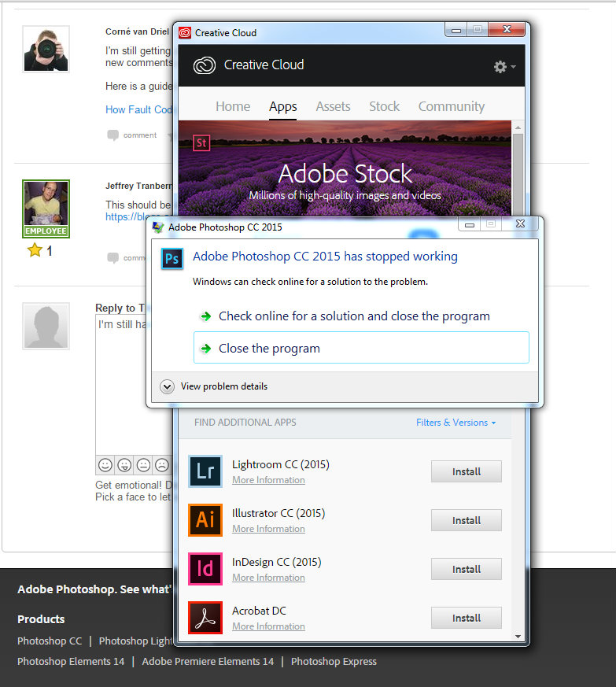Click Corné van Driel author name

point(137,31)
